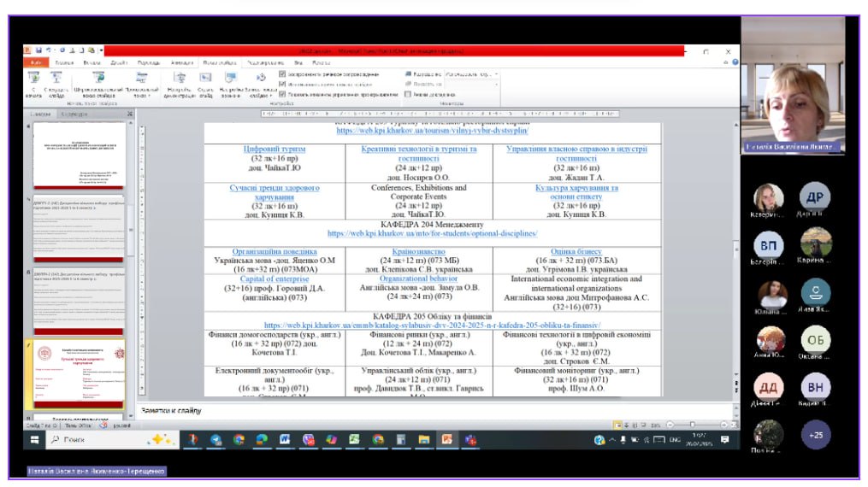Image resolution: width=868 pixels, height=487 pixels.
Task: Adjust the zoom slider in status bar
Action: tap(692, 425)
